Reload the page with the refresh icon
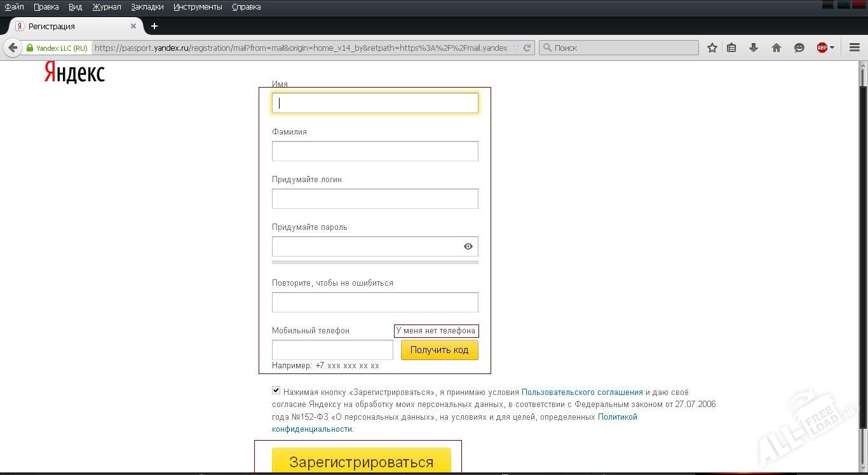This screenshot has height=475, width=868. pos(527,48)
